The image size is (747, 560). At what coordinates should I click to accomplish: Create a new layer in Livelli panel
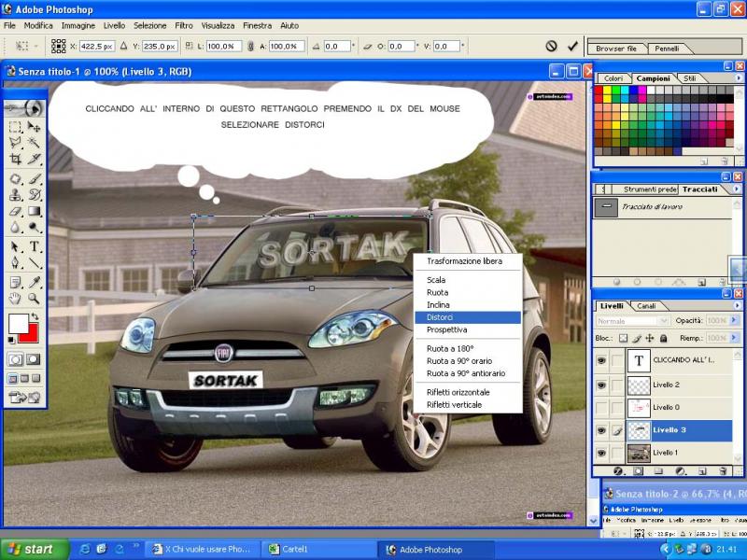coord(702,471)
